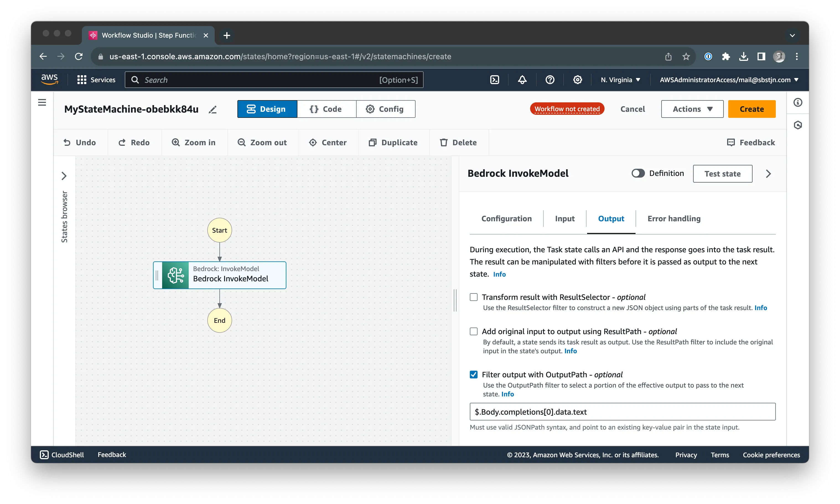
Task: Select the Zoom out tool
Action: click(x=262, y=142)
